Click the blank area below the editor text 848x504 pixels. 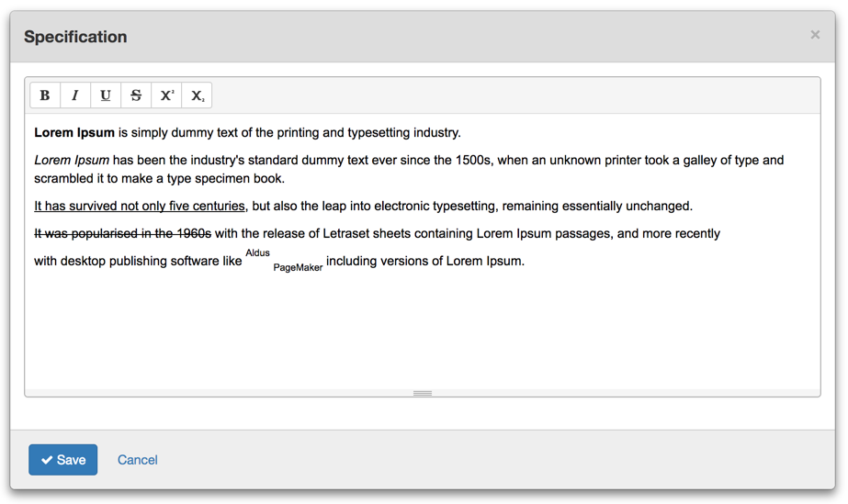(x=423, y=330)
